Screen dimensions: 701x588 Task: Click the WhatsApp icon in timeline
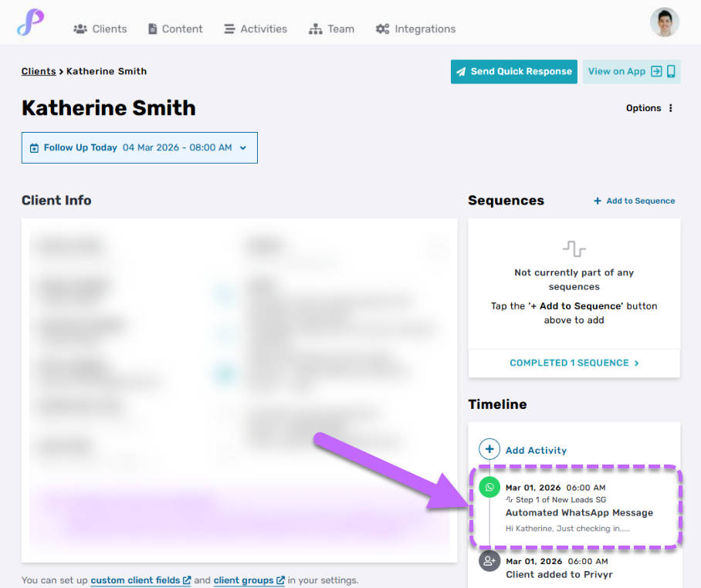[489, 487]
